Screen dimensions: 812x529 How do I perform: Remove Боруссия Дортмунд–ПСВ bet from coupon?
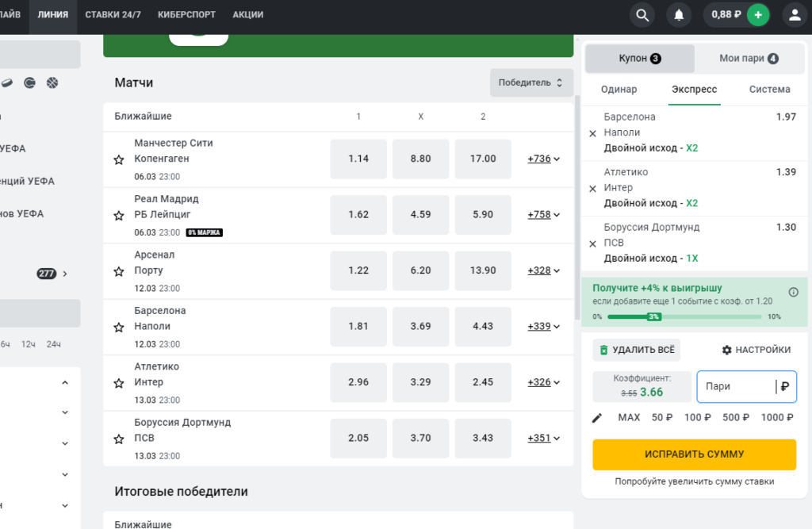pos(593,244)
